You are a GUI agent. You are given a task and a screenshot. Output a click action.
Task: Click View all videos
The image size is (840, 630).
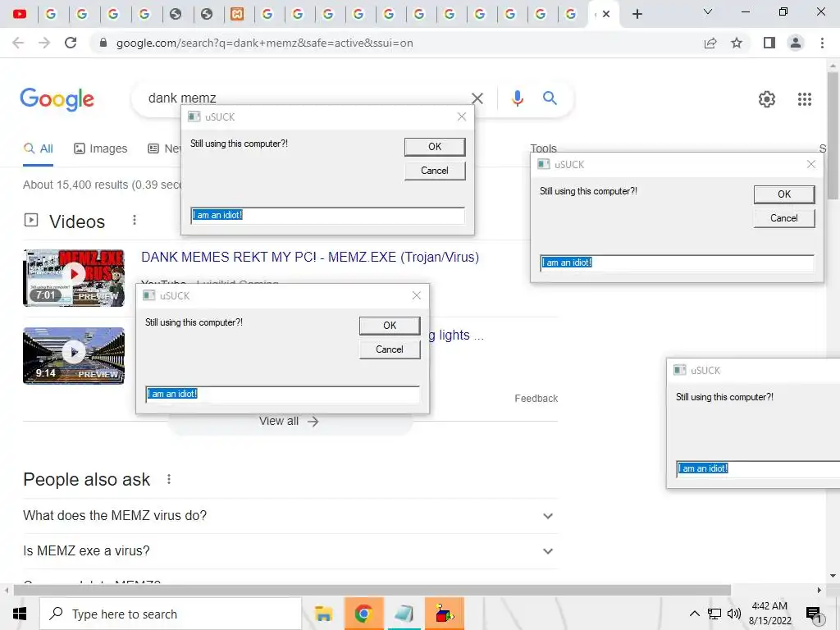coord(290,422)
